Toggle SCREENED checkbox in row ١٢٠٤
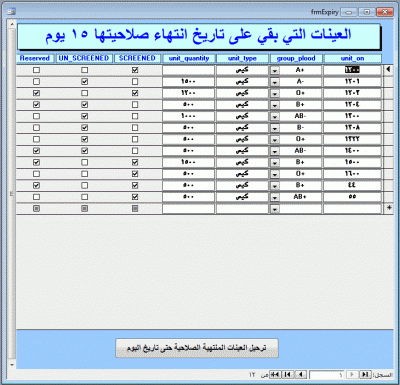400x385 pixels. 135,105
